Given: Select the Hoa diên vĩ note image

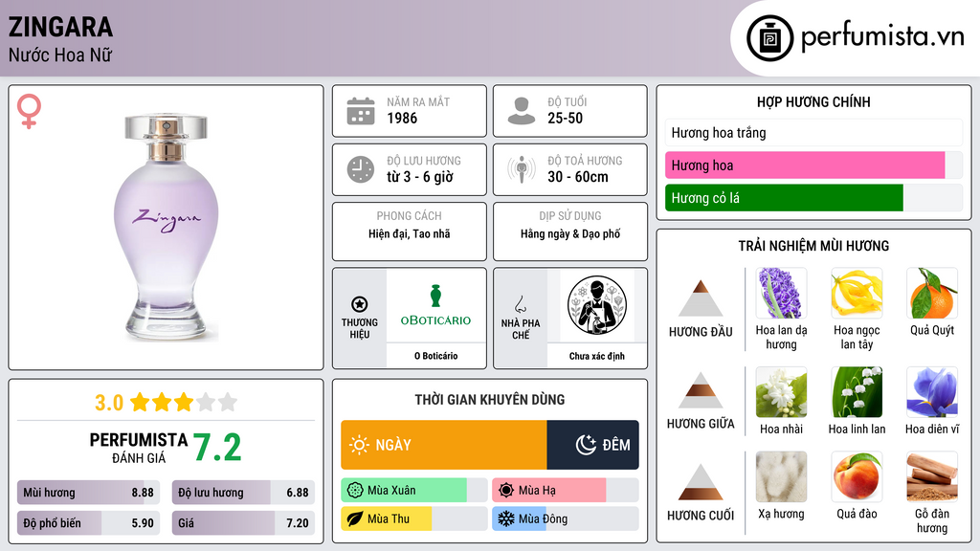Looking at the screenshot, I should point(932,391).
